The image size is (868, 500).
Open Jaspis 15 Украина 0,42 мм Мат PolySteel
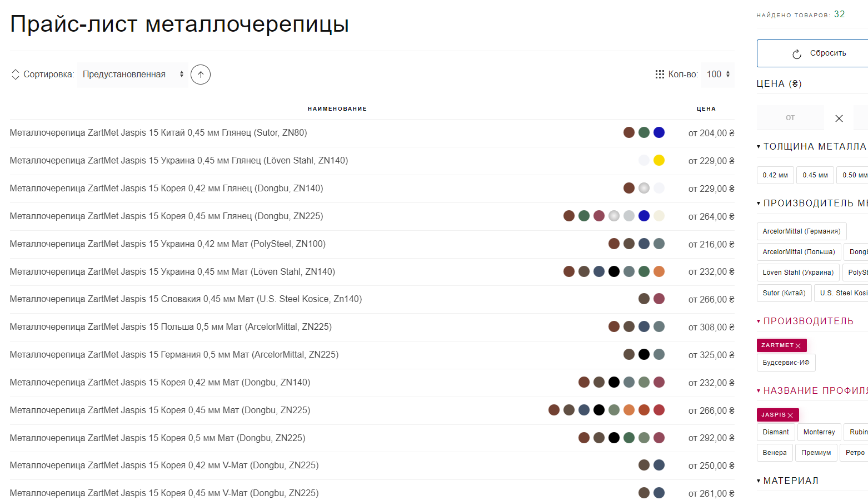click(168, 244)
